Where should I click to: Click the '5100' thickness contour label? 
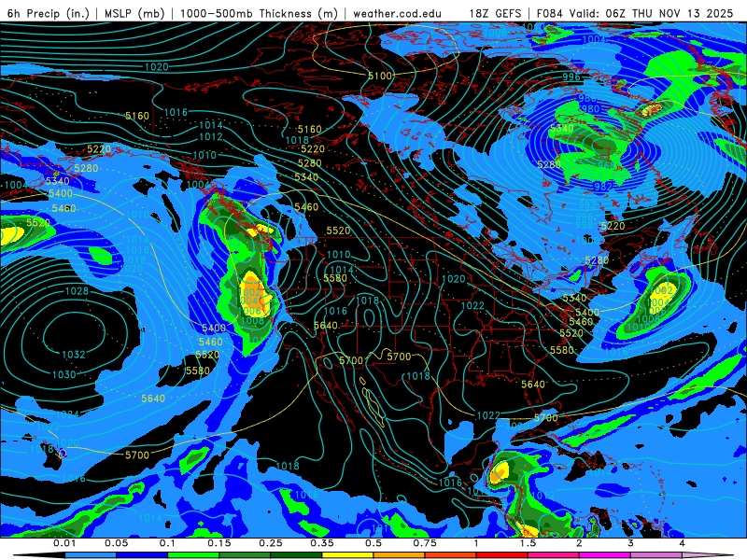coord(380,76)
